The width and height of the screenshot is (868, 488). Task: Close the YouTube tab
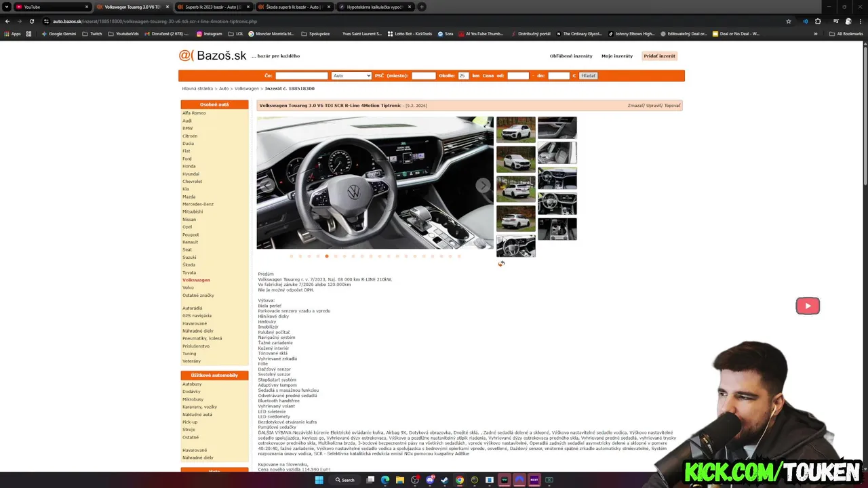click(x=87, y=7)
